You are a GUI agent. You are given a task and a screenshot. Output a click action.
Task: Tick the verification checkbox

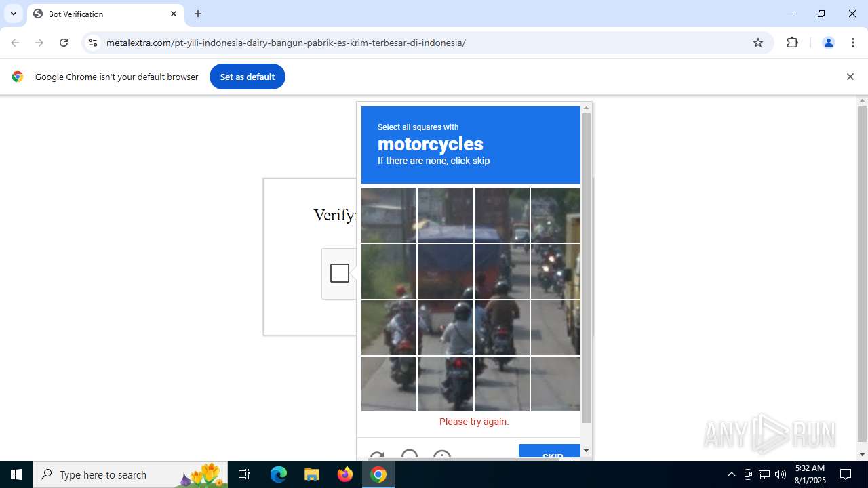(340, 273)
